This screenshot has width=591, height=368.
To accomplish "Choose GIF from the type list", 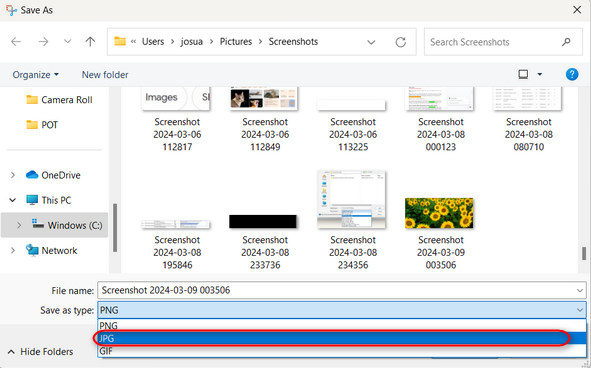I will click(x=341, y=351).
